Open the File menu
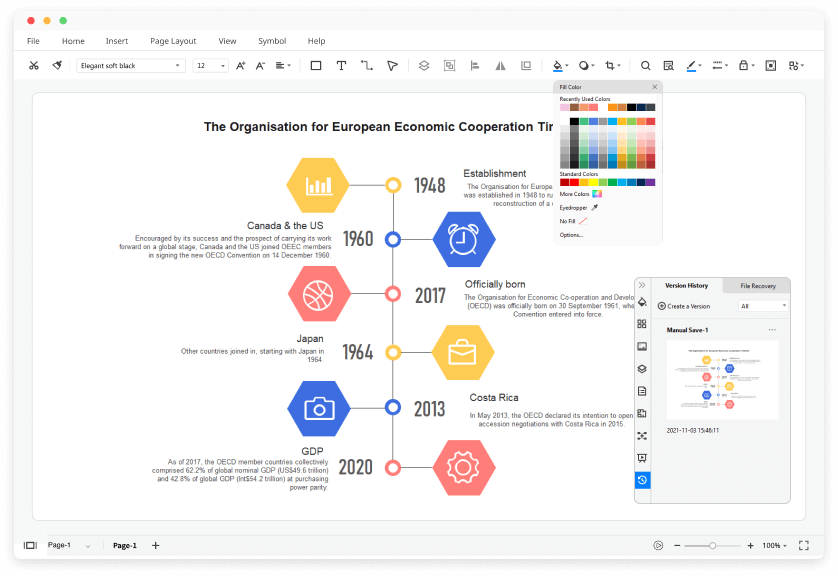Screen dimensions: 838x576 pos(33,41)
